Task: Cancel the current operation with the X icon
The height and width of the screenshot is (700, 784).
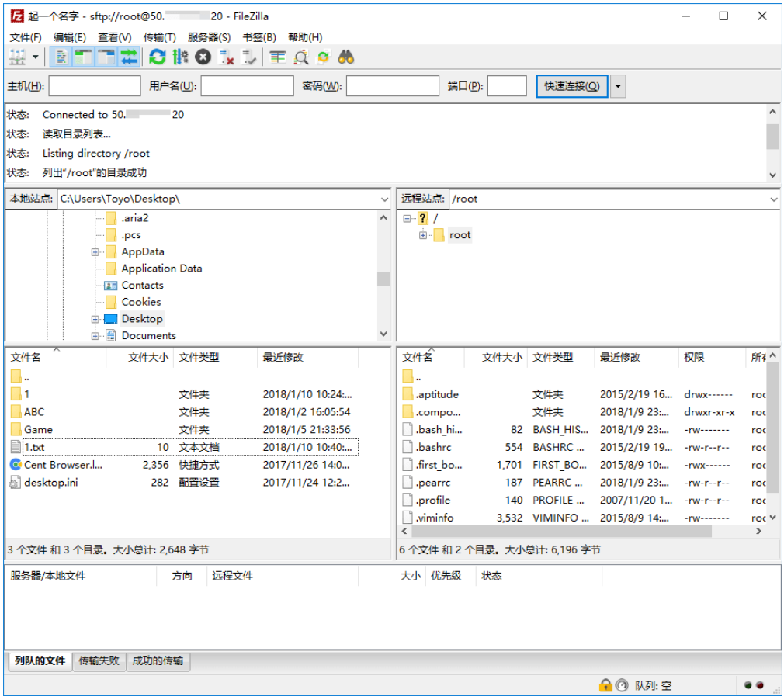Action: [x=203, y=57]
